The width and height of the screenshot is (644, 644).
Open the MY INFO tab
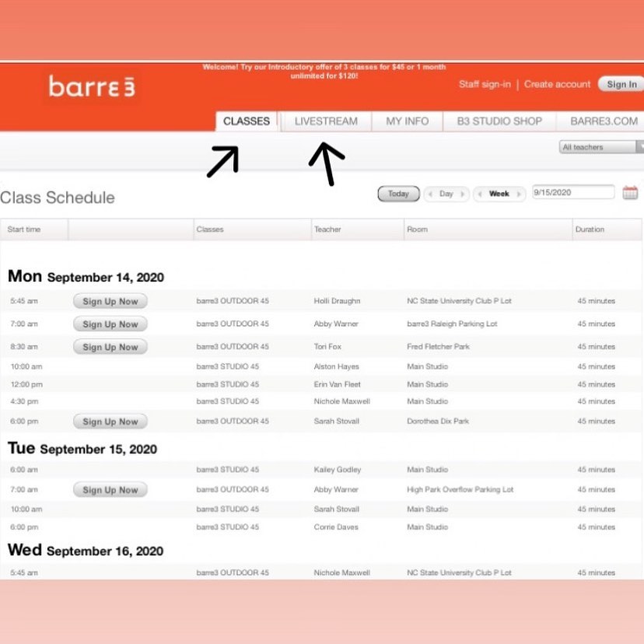(x=407, y=121)
